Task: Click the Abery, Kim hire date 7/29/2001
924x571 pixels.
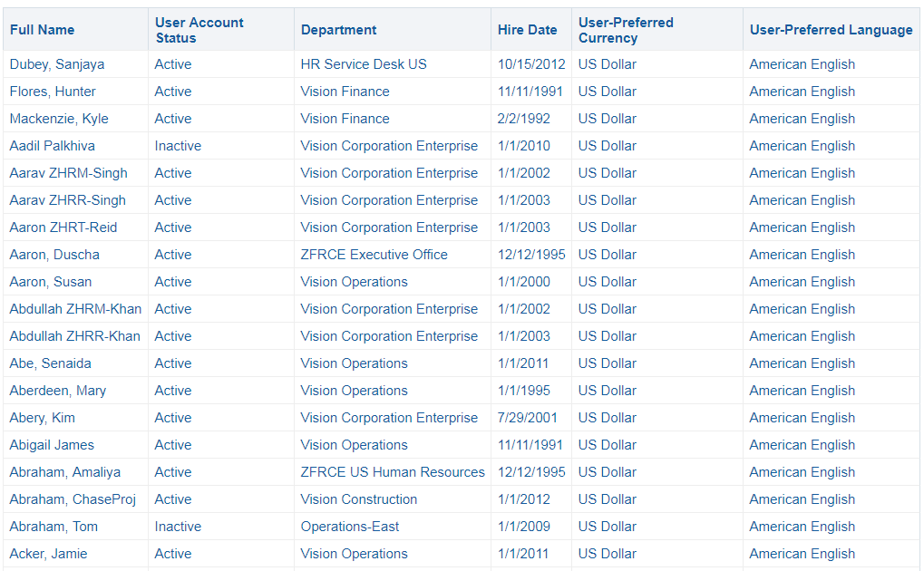Action: coord(528,418)
